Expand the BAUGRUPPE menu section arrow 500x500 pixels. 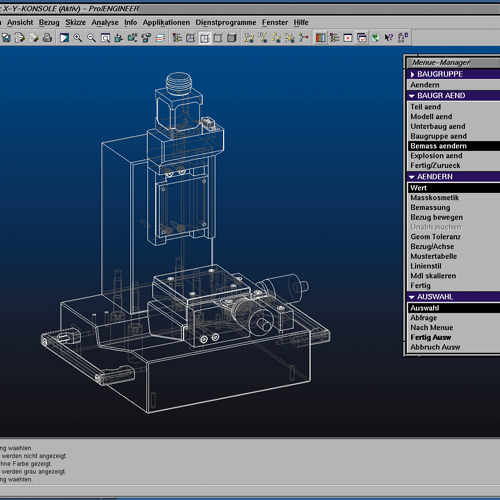[x=412, y=74]
